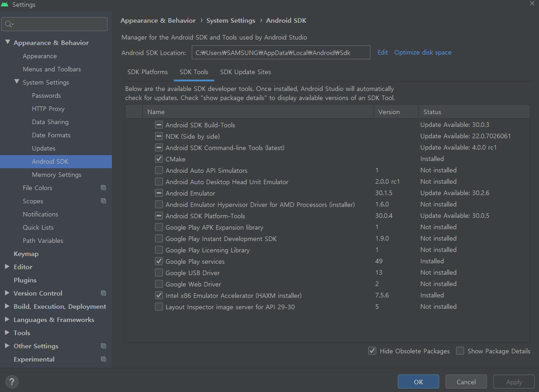Expand Build, Execution, Deployment section
The image size is (539, 392).
coord(7,306)
